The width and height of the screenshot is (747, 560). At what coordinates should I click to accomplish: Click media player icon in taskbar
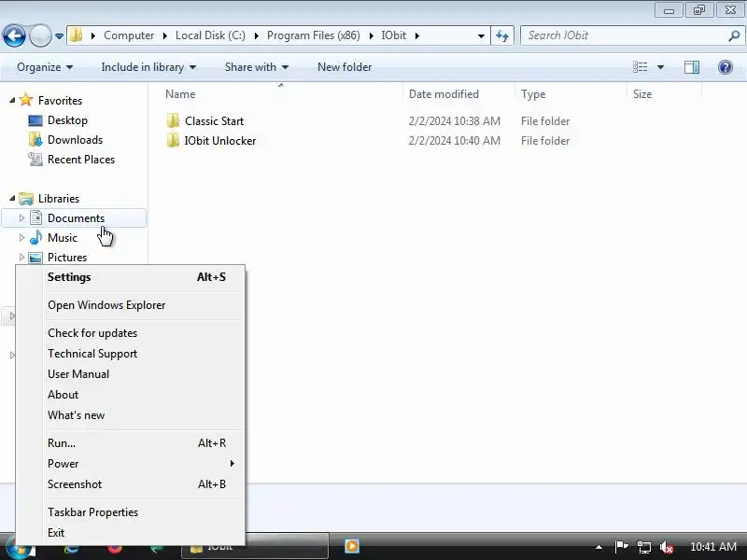[x=352, y=546]
